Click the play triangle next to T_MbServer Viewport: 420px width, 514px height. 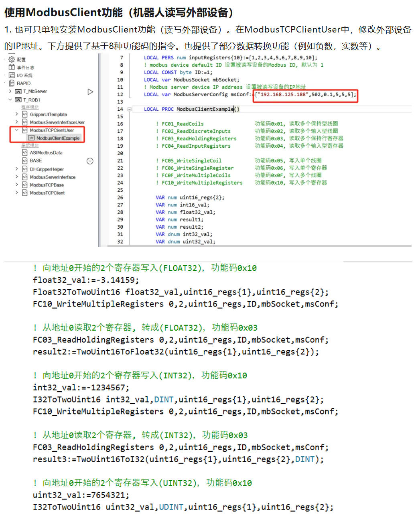(90, 92)
